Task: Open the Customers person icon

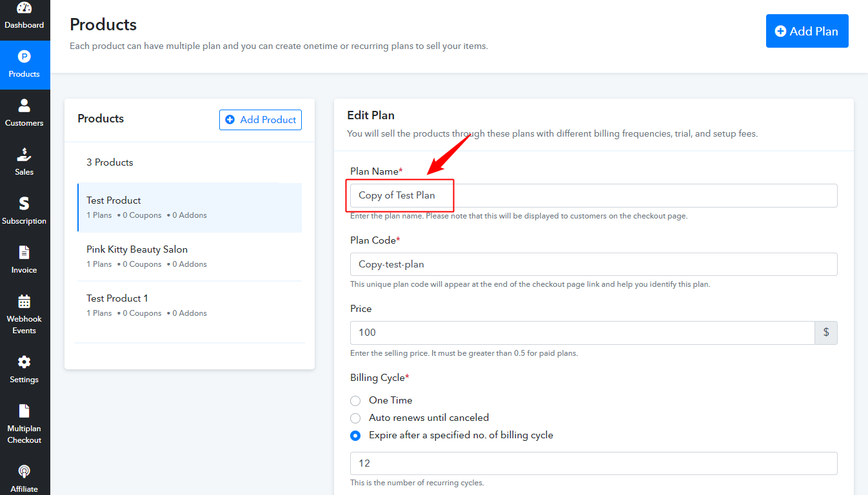Action: click(x=24, y=105)
